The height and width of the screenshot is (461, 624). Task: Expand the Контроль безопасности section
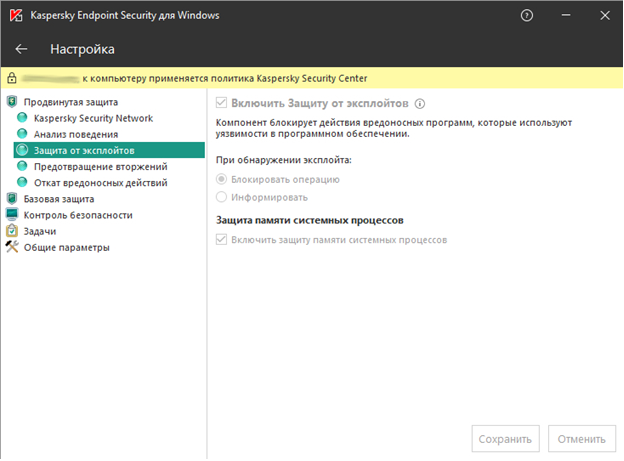click(x=78, y=215)
